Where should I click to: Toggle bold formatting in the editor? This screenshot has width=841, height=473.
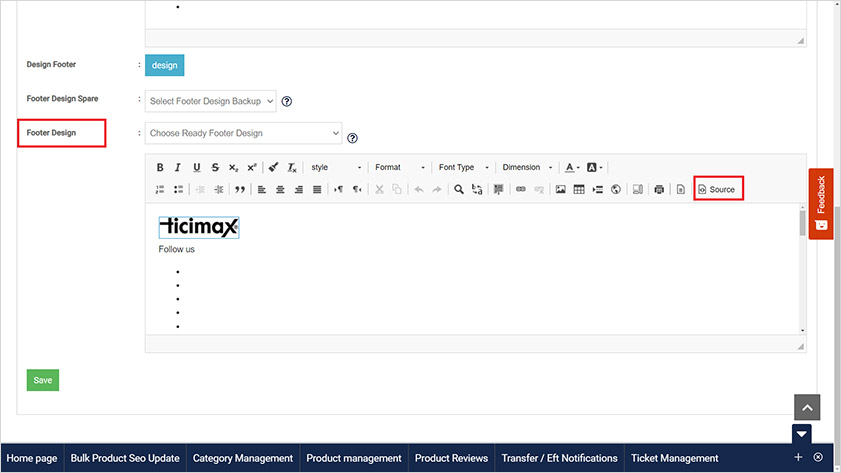(160, 168)
